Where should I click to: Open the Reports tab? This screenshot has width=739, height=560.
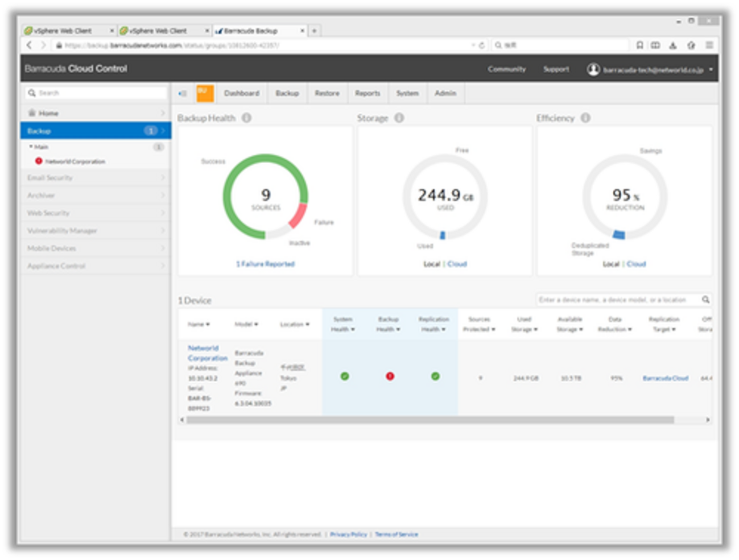click(x=368, y=93)
